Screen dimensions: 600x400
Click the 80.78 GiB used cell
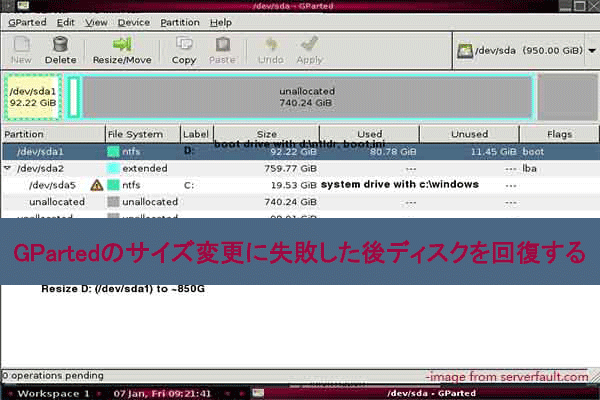pos(393,152)
